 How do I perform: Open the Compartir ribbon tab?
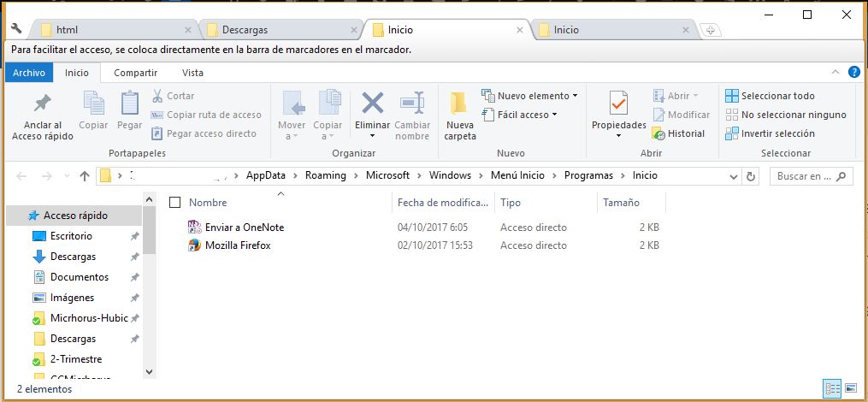point(135,73)
